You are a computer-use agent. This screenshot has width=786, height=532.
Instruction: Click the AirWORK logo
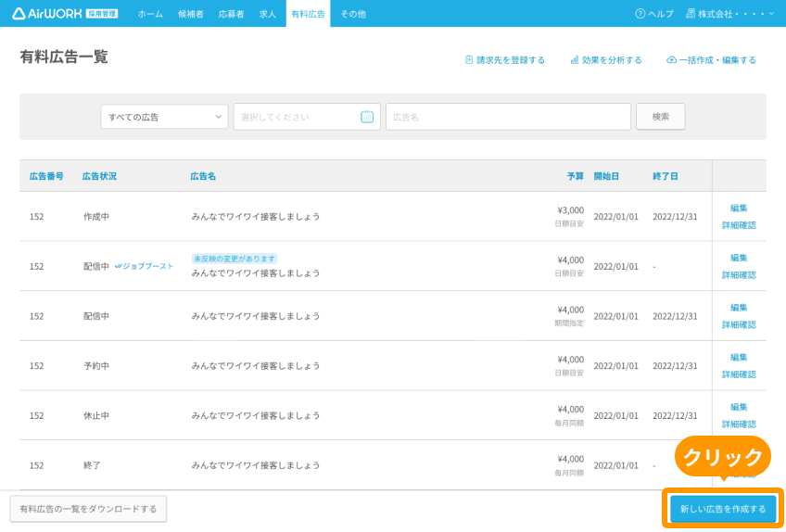(65, 14)
